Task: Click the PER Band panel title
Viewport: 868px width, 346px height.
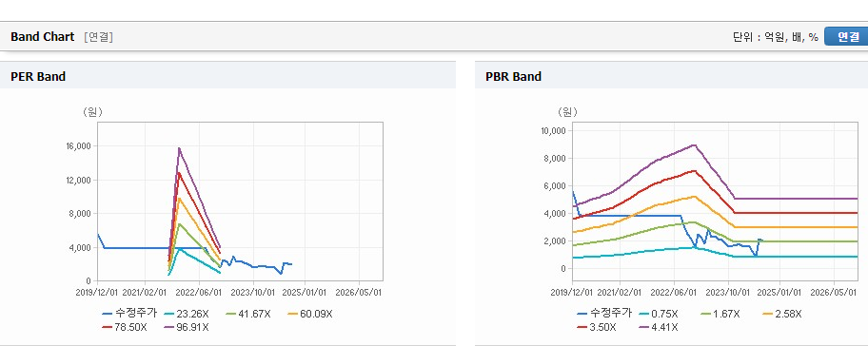Action: point(38,77)
